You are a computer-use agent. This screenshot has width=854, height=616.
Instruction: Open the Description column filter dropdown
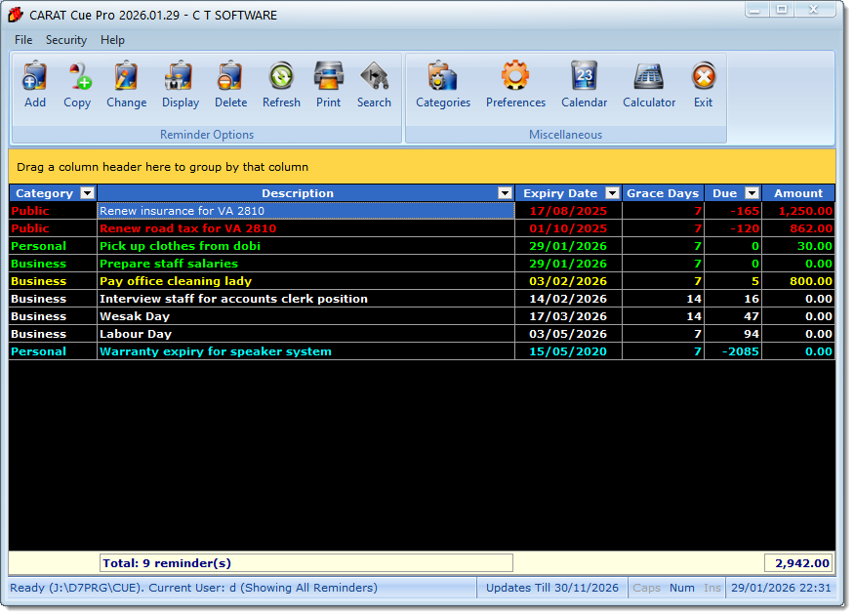(x=505, y=193)
